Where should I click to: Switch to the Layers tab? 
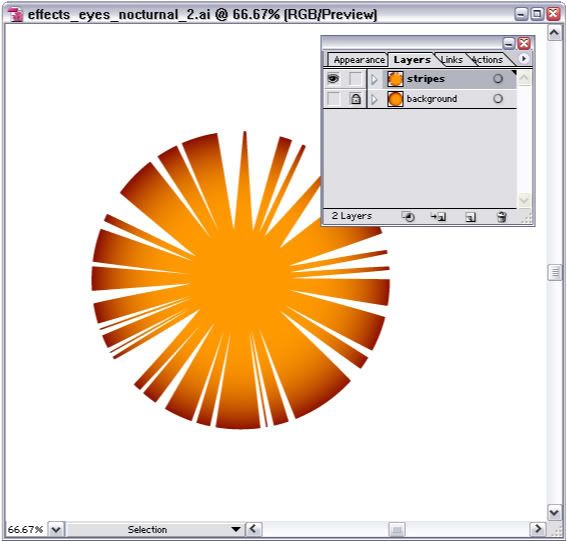point(412,60)
